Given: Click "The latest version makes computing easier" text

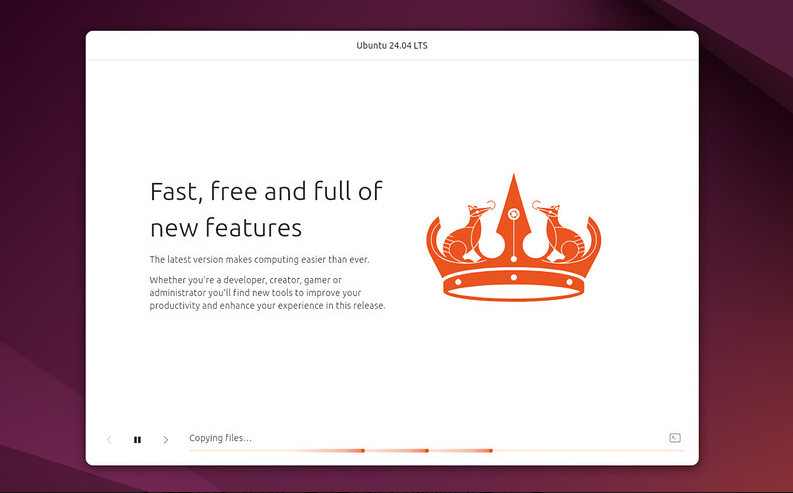Looking at the screenshot, I should [x=259, y=259].
